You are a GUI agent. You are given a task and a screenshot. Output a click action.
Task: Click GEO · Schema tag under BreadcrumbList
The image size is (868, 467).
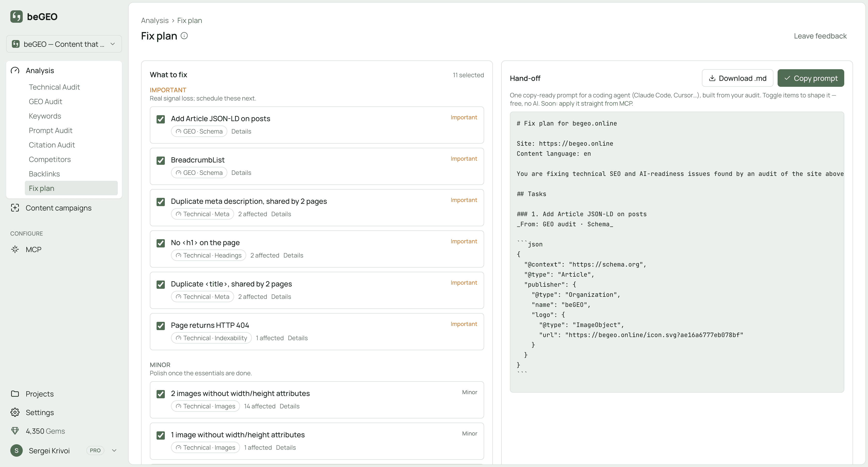[x=199, y=173]
